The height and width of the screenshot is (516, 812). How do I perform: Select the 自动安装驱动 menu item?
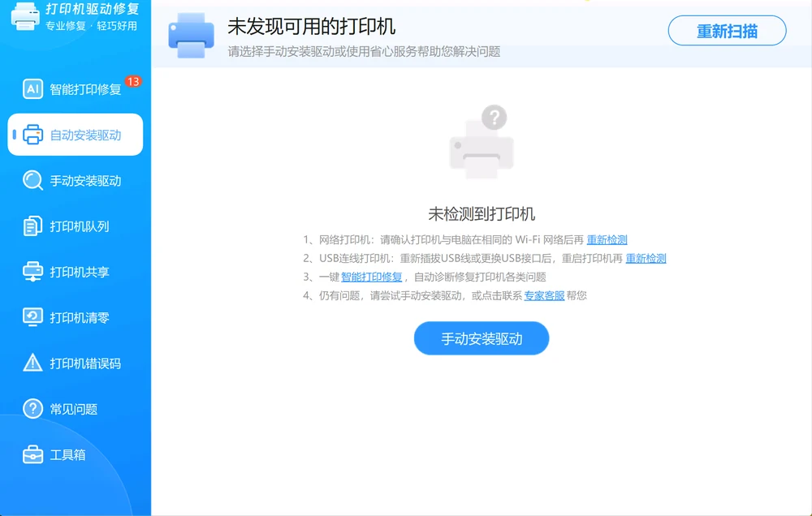pos(75,135)
